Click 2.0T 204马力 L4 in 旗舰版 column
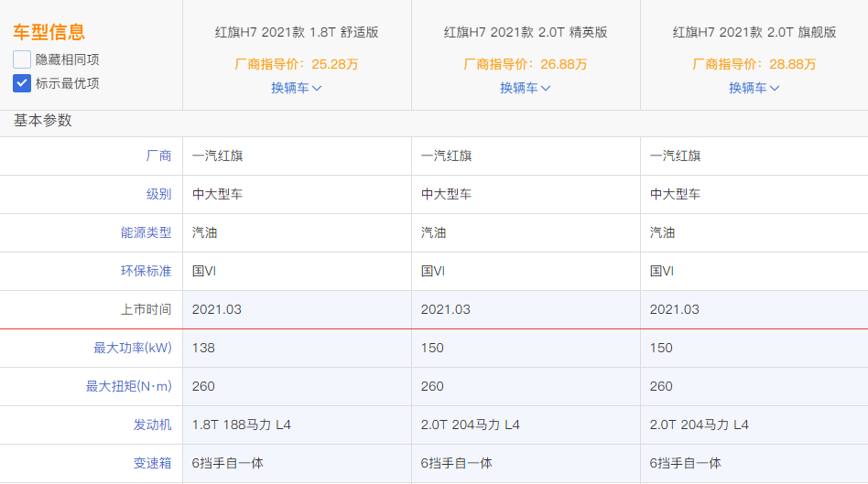The height and width of the screenshot is (484, 868). point(700,425)
